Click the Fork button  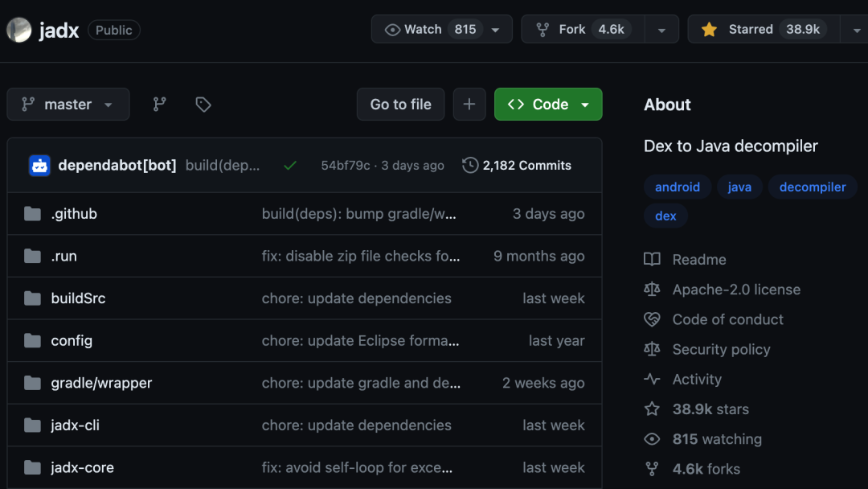(583, 29)
